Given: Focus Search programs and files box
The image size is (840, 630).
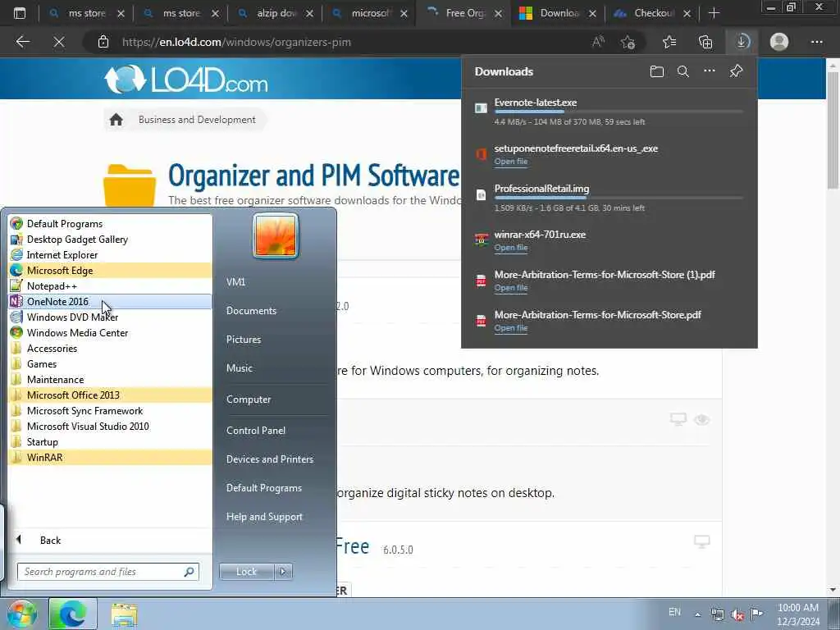Looking at the screenshot, I should point(108,572).
